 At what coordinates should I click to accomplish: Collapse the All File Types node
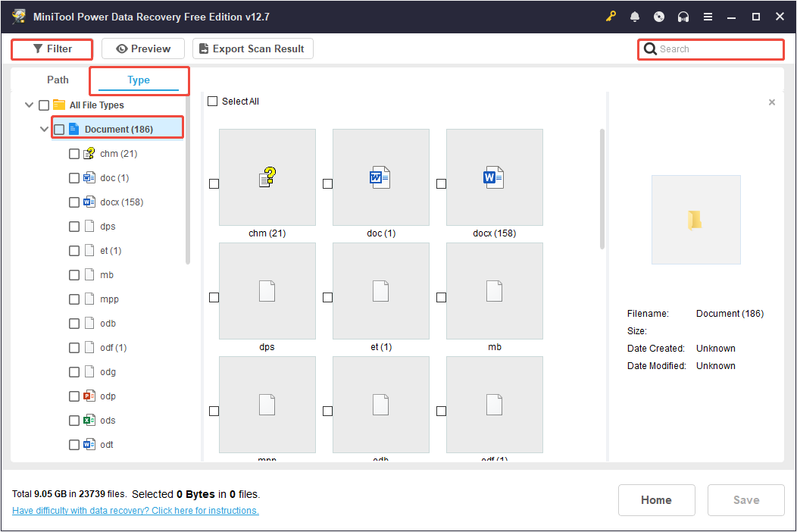pyautogui.click(x=29, y=105)
